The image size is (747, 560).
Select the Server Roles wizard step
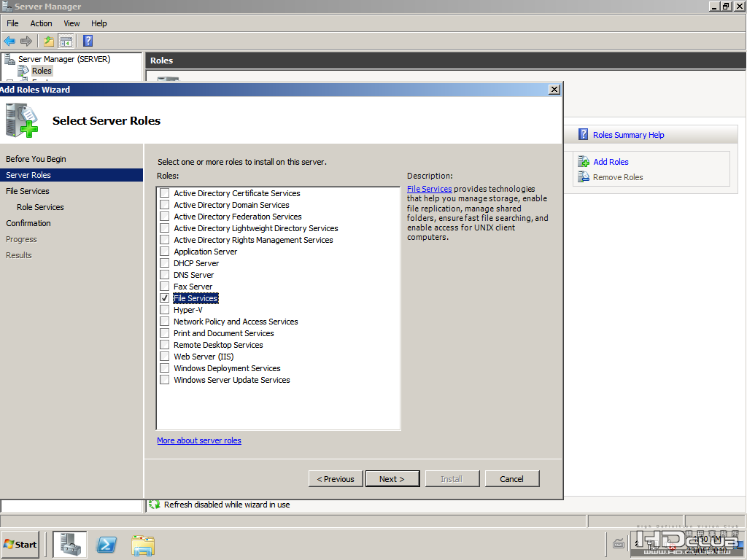tap(71, 175)
